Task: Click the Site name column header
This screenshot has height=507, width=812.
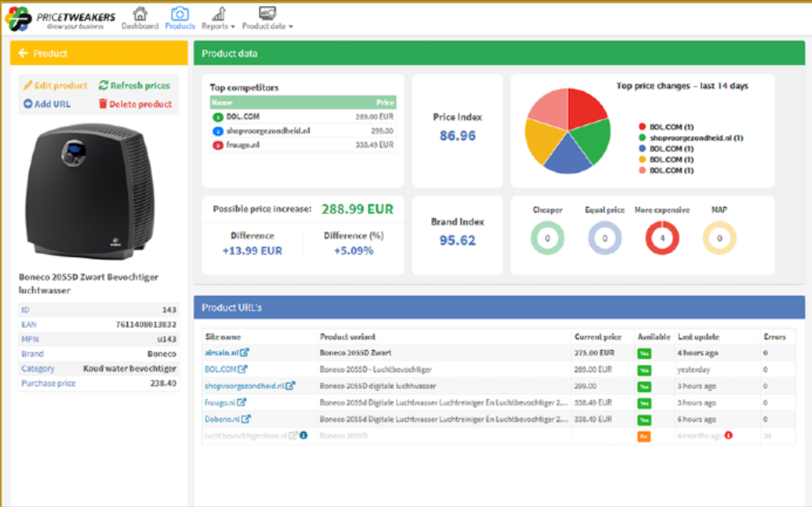Action: (223, 337)
